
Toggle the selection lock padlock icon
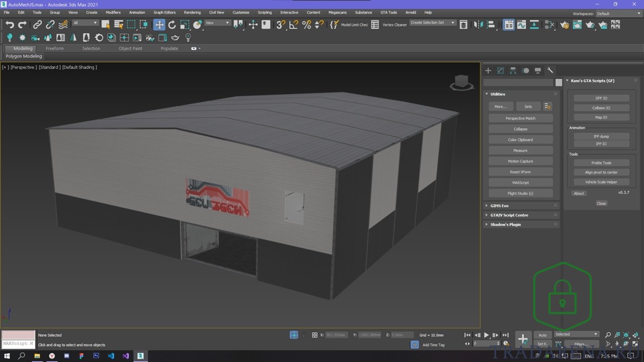[304, 335]
